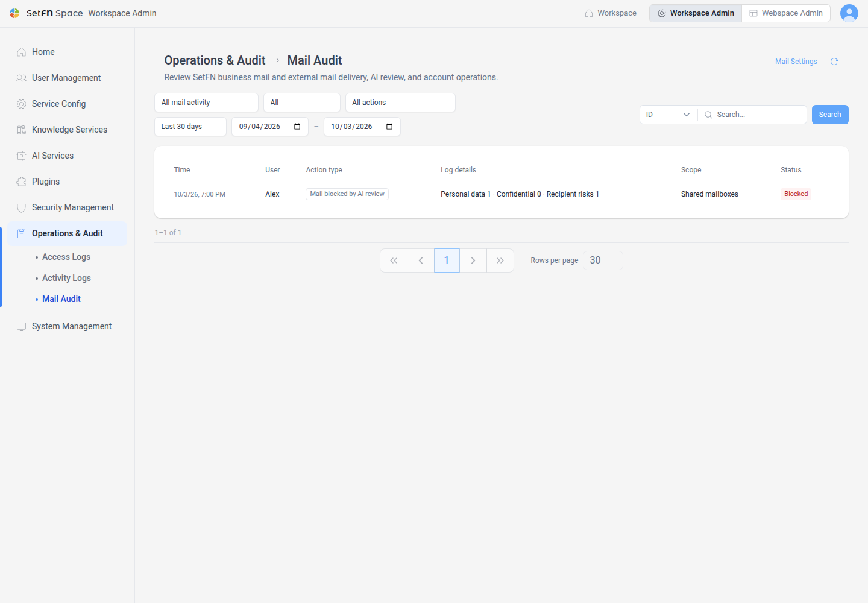
Task: Click the Blocked status badge
Action: 796,194
